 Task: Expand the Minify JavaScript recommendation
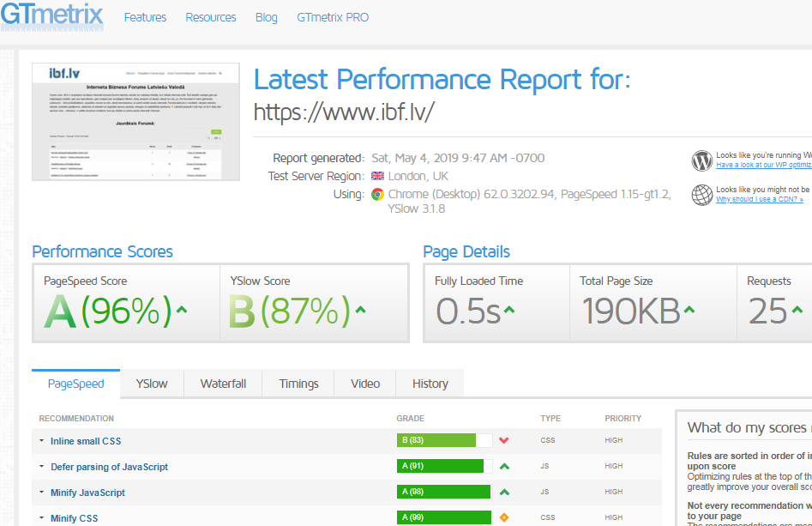point(87,493)
